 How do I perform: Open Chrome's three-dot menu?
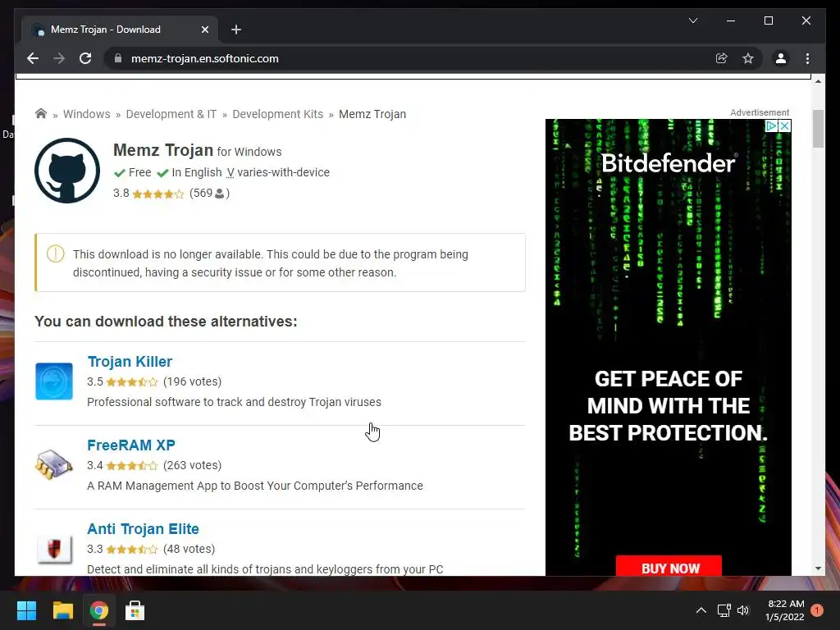(x=807, y=58)
